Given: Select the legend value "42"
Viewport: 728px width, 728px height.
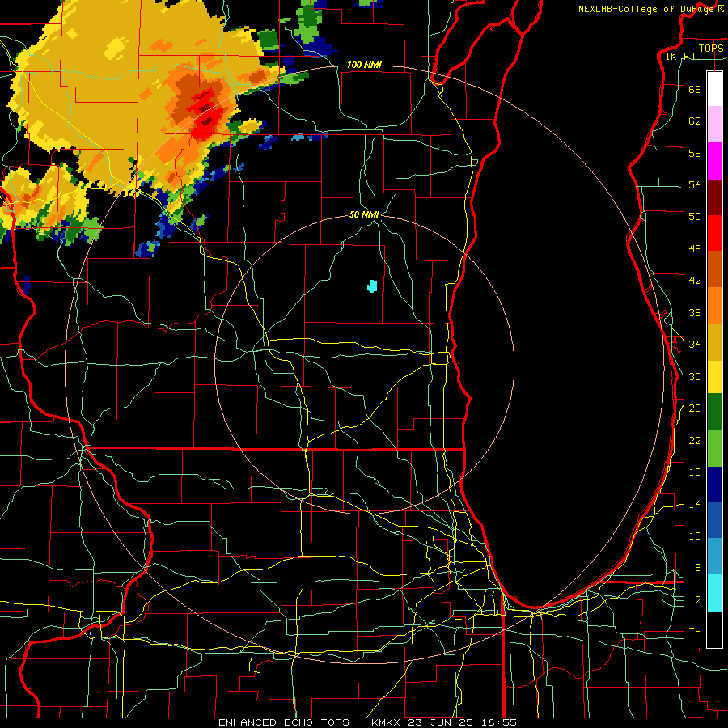Looking at the screenshot, I should pyautogui.click(x=695, y=281).
